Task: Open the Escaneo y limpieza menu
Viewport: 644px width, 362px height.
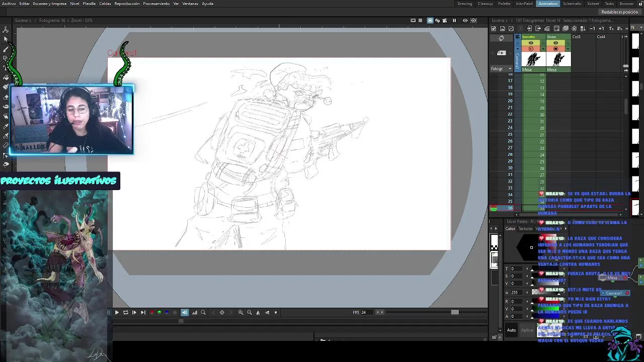Action: pos(49,4)
